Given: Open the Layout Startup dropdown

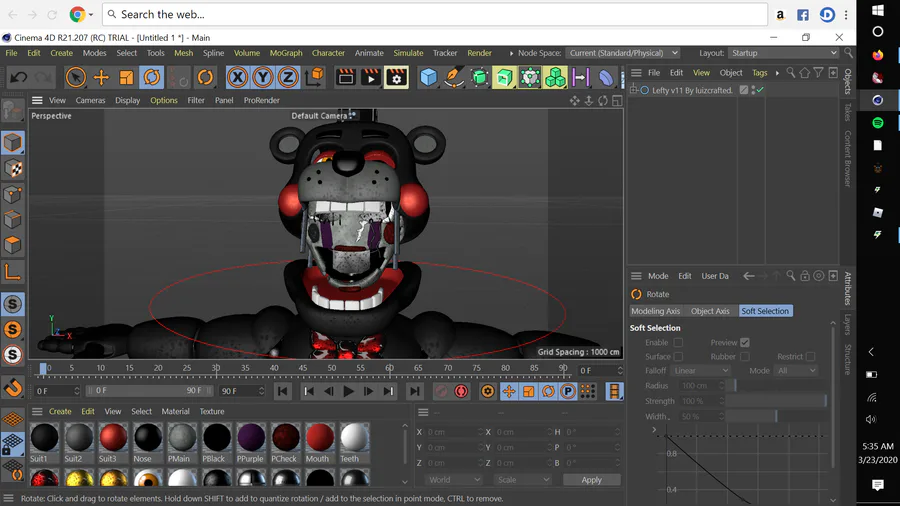Looking at the screenshot, I should point(783,53).
